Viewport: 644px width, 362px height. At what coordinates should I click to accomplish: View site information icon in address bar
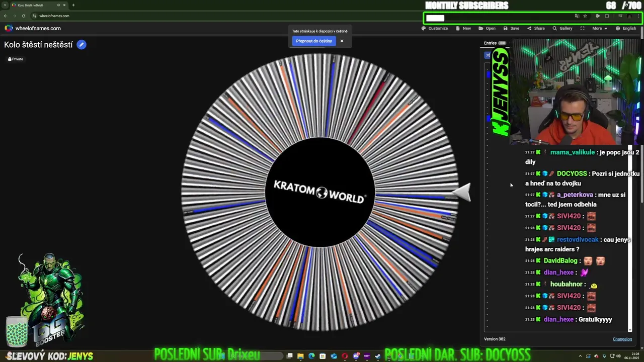pyautogui.click(x=35, y=16)
